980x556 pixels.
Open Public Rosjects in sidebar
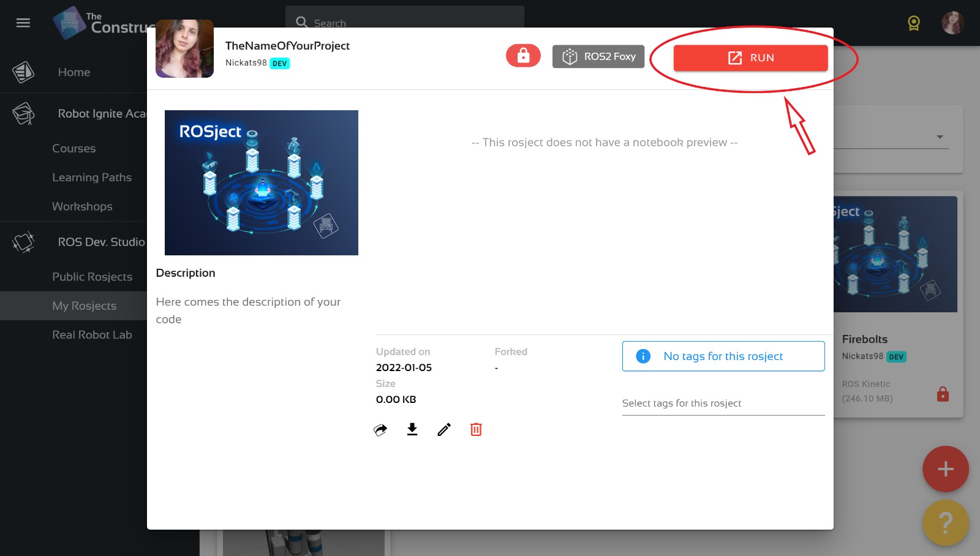92,277
